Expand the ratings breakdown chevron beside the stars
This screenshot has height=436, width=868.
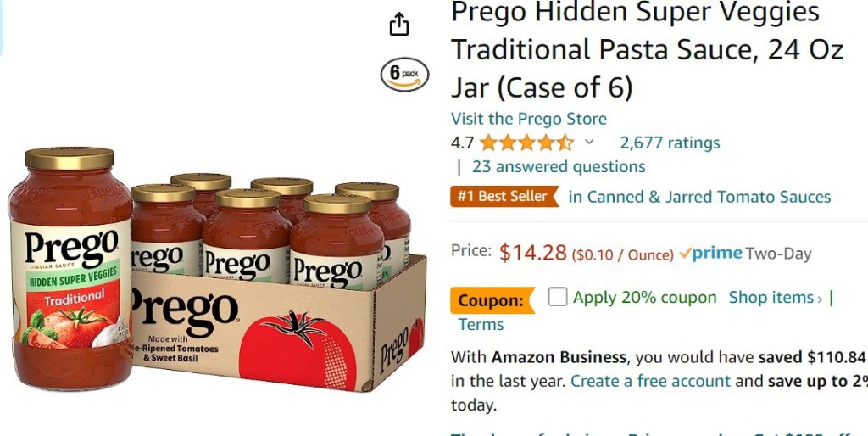[x=589, y=142]
